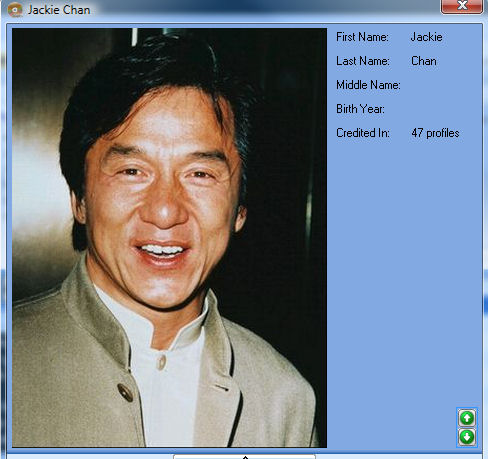Image resolution: width=488 pixels, height=459 pixels.
Task: Click the empty Middle Name value field
Action: tap(440, 85)
